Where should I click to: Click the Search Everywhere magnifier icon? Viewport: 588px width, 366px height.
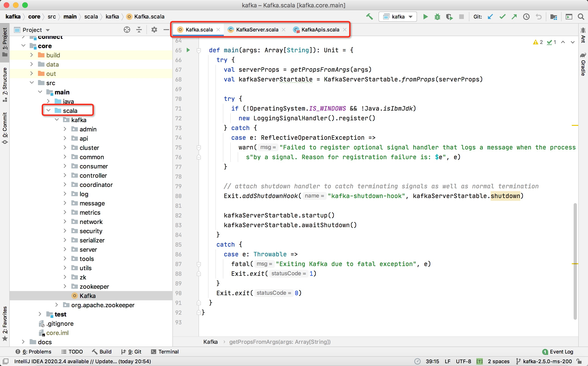(x=581, y=17)
